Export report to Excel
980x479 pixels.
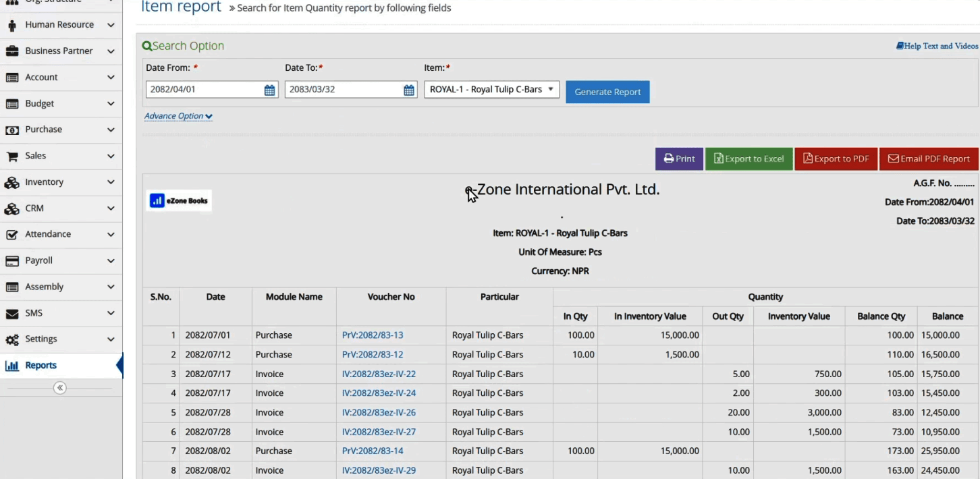tap(748, 159)
